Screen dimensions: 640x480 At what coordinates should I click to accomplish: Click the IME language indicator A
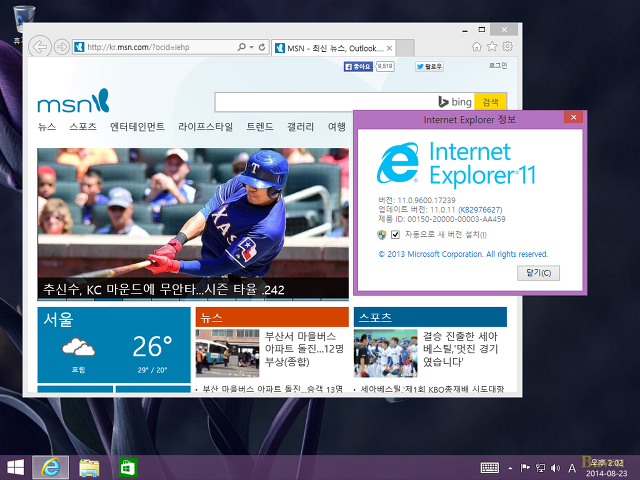coord(572,468)
